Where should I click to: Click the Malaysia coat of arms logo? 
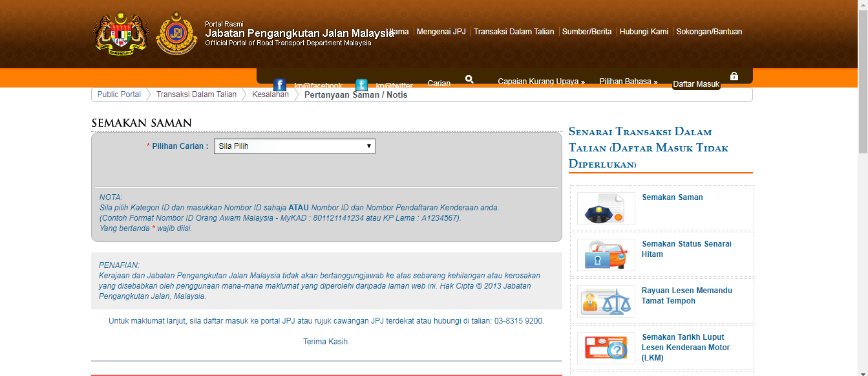click(x=121, y=33)
